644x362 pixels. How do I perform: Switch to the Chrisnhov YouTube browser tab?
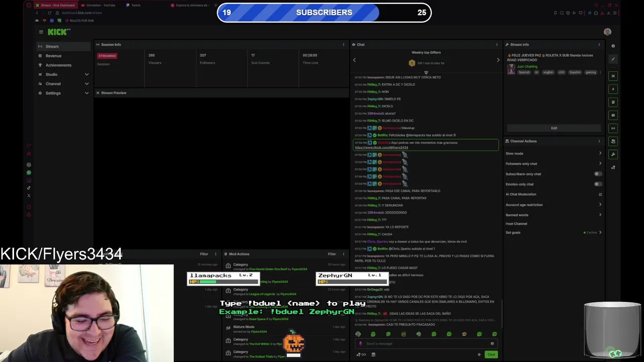[101, 5]
